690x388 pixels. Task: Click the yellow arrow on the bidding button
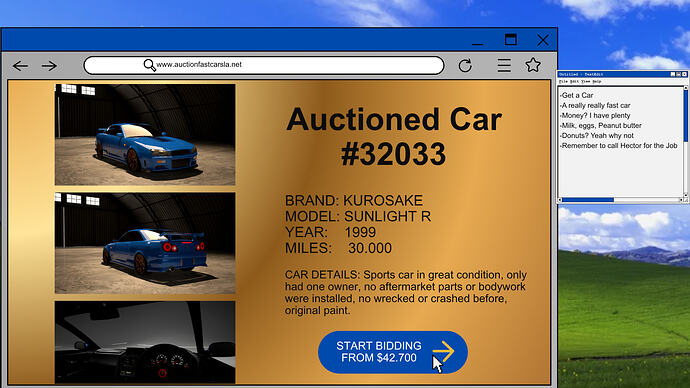point(443,351)
